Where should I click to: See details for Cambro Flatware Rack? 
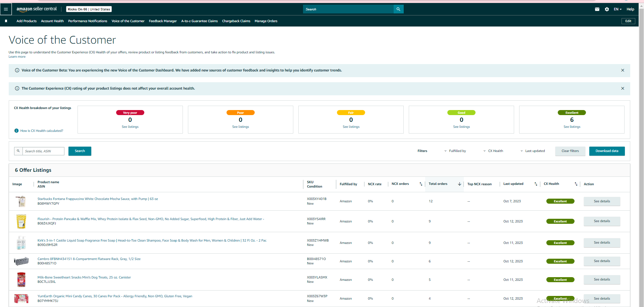[602, 261]
